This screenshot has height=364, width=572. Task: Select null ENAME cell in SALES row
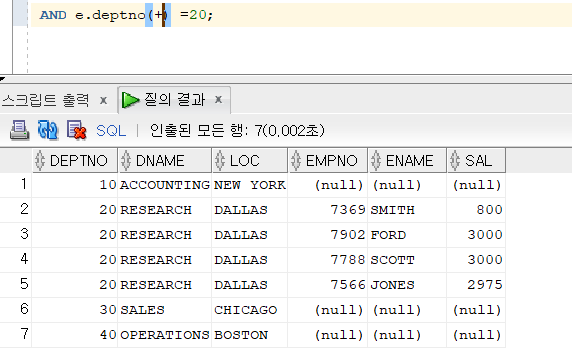pos(407,310)
